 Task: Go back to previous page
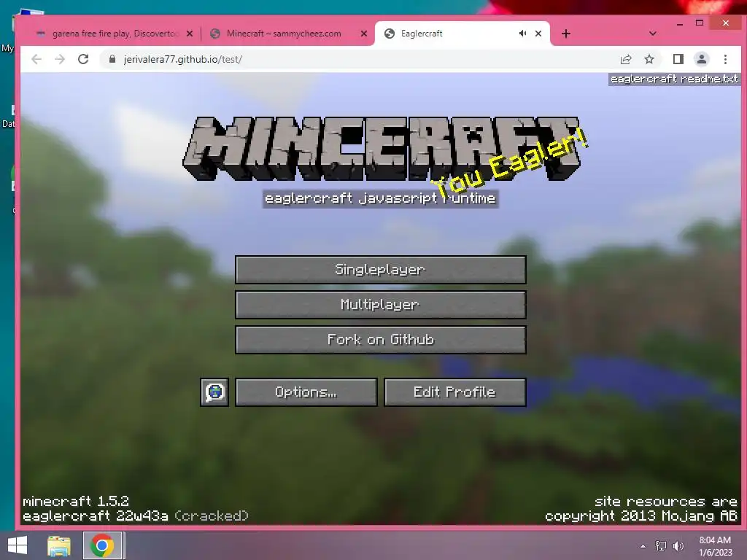36,59
